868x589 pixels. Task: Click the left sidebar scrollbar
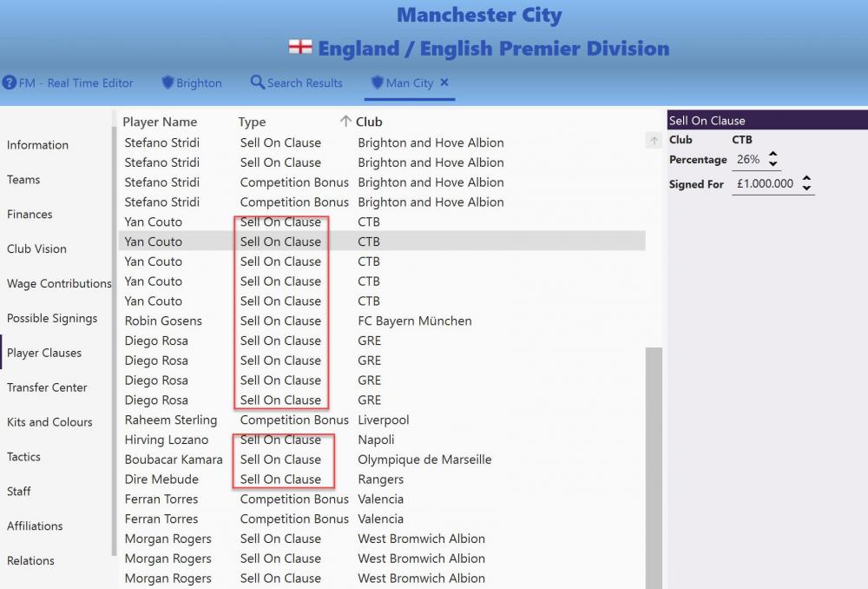tap(114, 341)
